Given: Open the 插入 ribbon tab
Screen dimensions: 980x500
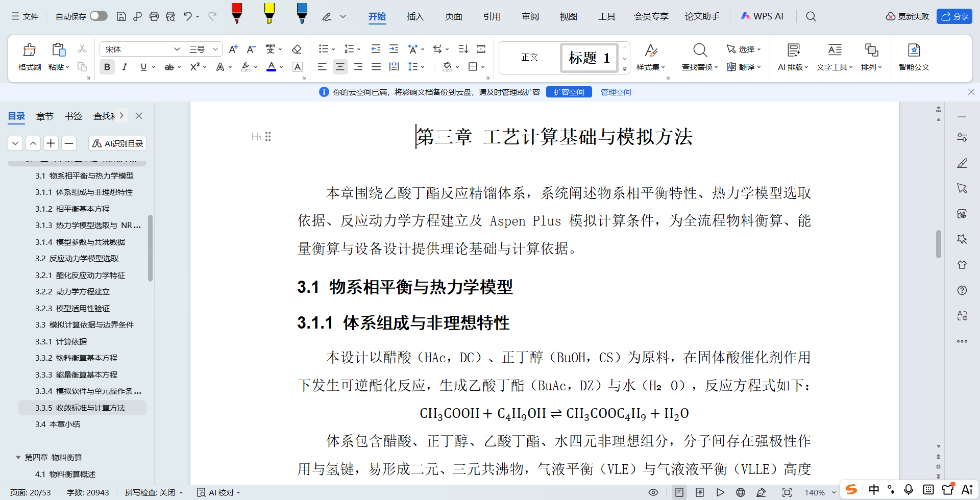Looking at the screenshot, I should (x=415, y=16).
